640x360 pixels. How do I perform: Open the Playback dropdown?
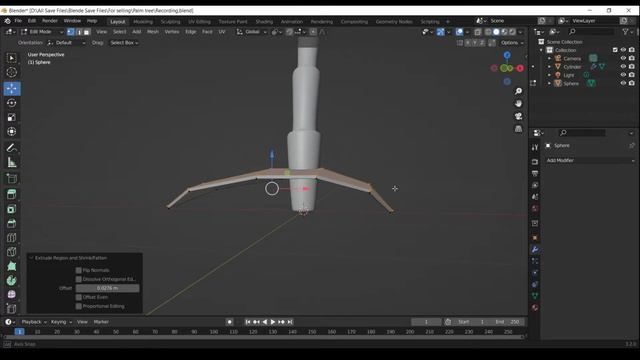(x=34, y=322)
